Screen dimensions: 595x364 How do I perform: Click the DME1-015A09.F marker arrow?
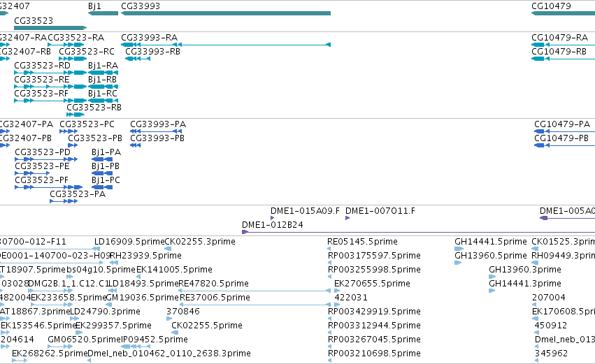pos(273,218)
